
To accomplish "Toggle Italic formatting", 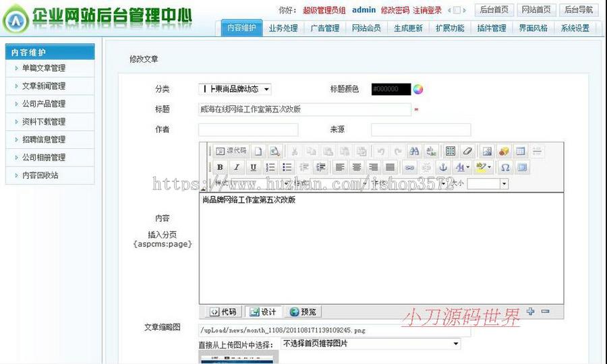I will tap(237, 167).
